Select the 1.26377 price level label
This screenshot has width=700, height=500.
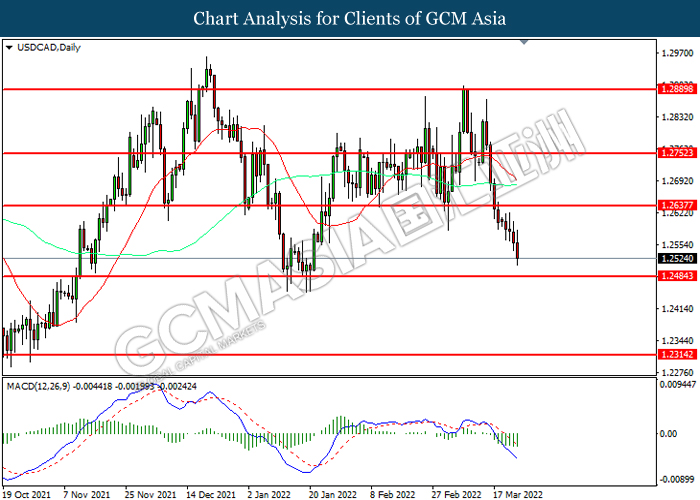(678, 205)
